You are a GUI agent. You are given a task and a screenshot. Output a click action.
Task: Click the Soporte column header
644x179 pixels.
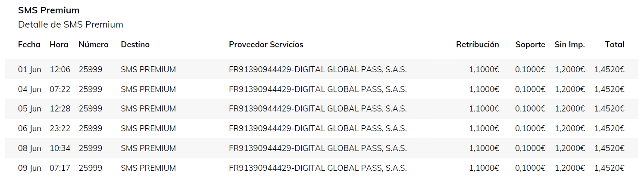click(530, 44)
